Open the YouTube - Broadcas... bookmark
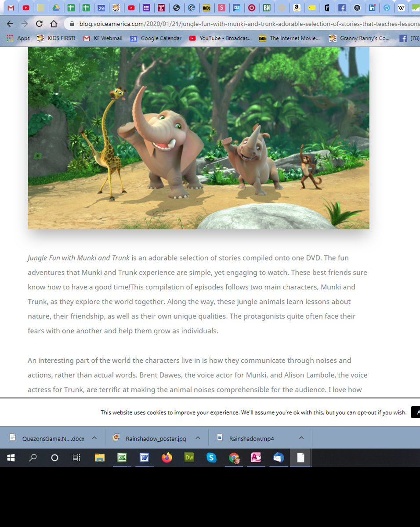The height and width of the screenshot is (527, 420). click(221, 38)
